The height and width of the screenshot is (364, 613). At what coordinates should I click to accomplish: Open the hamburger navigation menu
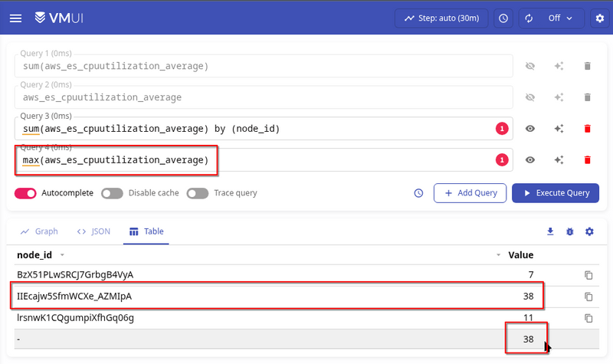point(16,18)
